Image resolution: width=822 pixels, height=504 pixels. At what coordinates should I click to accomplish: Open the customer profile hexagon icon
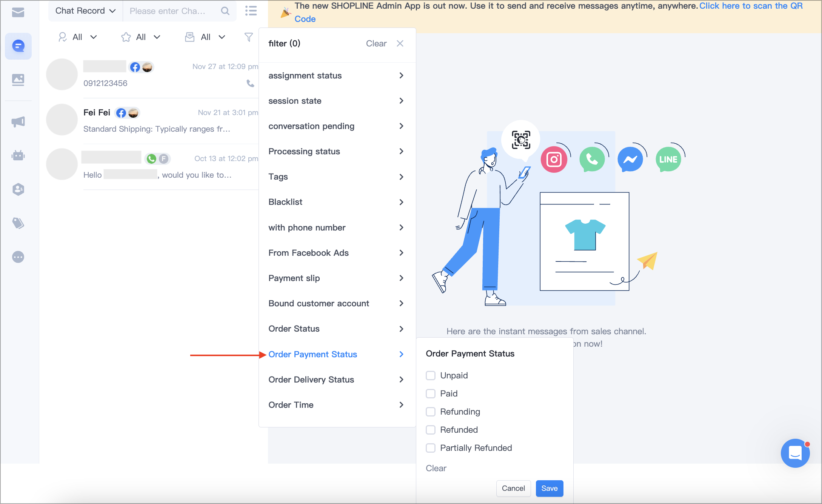(x=18, y=189)
